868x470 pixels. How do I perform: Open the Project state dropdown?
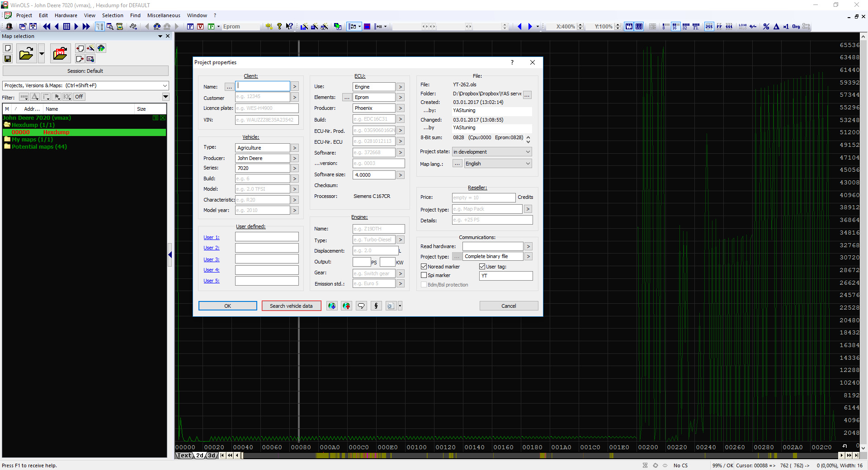pos(492,152)
